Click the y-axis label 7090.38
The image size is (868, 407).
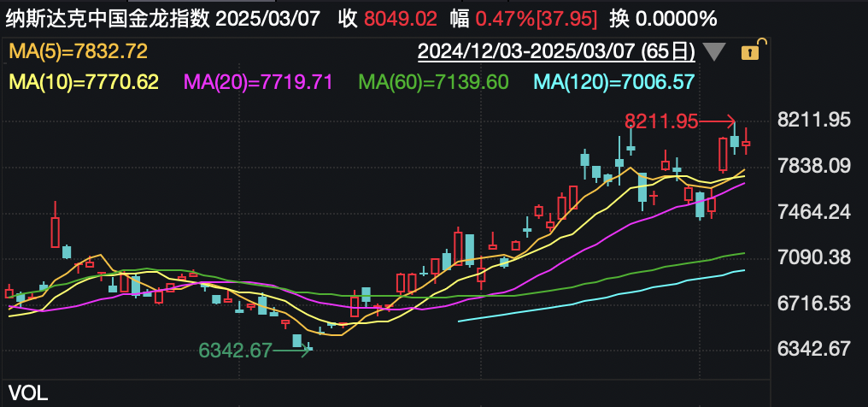(x=813, y=257)
